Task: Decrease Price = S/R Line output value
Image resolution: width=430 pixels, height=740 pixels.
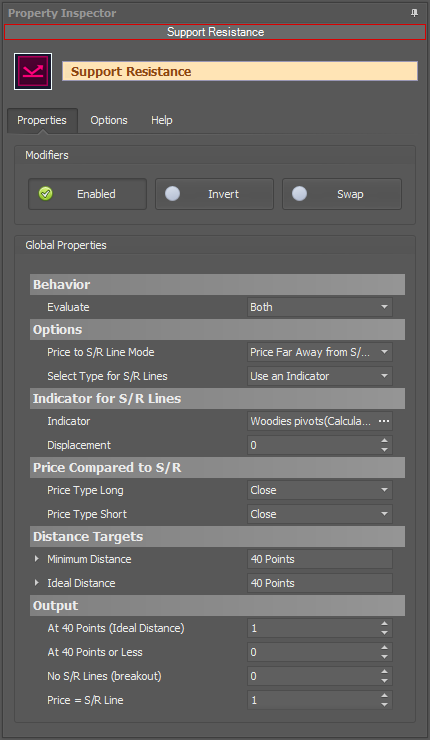Action: click(385, 705)
